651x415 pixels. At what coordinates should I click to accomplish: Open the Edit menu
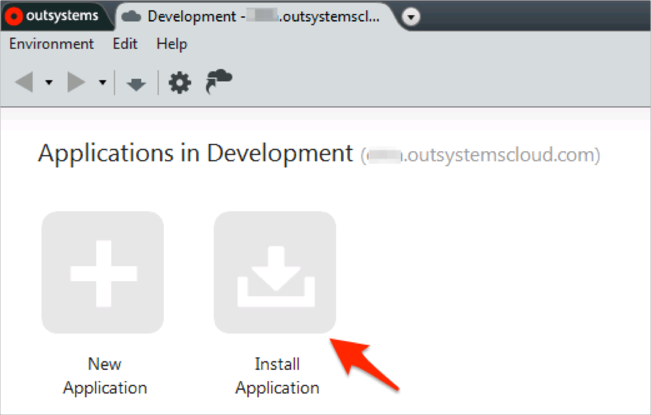point(125,44)
